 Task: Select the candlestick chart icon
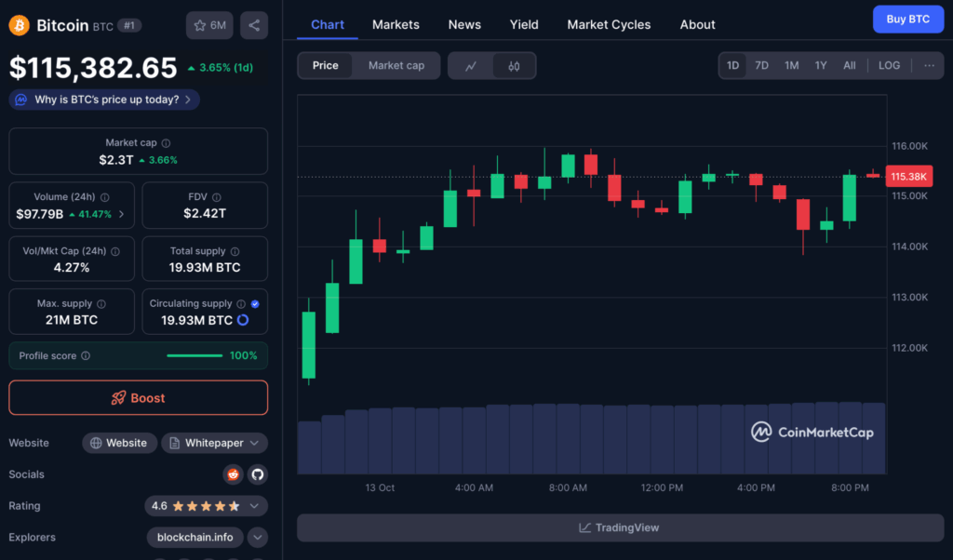click(514, 66)
